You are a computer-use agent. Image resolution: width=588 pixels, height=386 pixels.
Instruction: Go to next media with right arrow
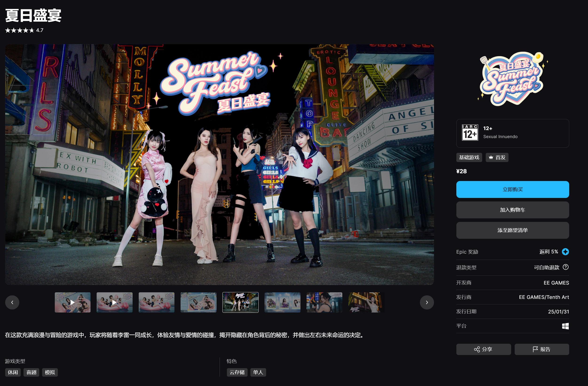pos(427,302)
